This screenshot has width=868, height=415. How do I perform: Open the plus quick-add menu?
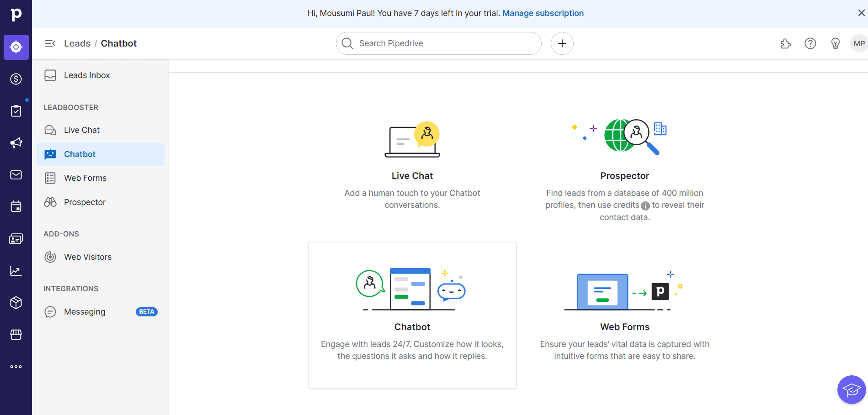(562, 43)
